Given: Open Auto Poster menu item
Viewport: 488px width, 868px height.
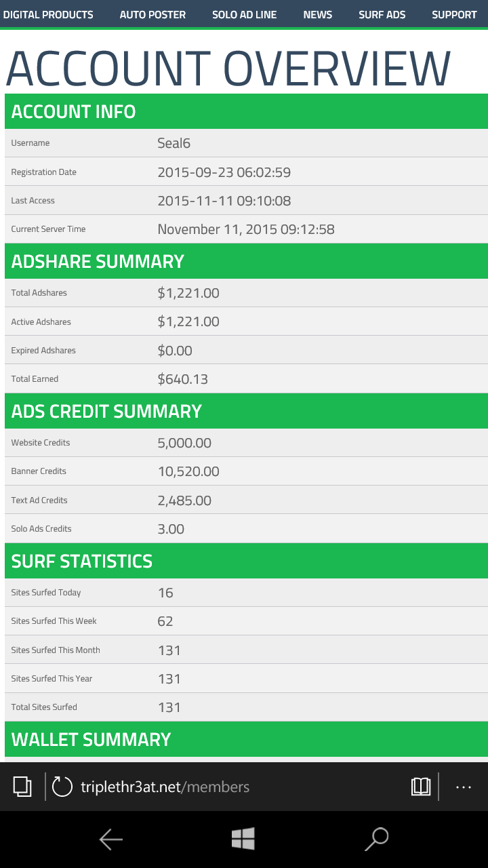Looking at the screenshot, I should [x=152, y=14].
